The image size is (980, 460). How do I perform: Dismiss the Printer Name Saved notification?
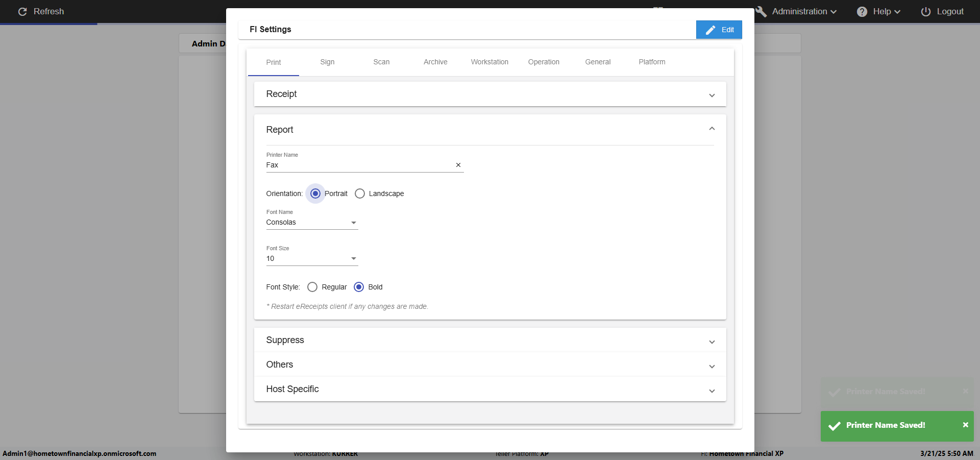[965, 425]
